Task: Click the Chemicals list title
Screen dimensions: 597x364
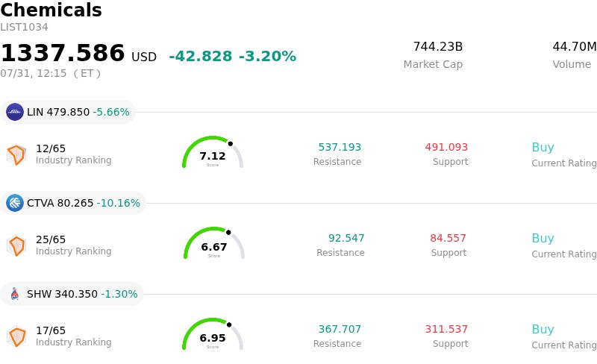Action: 51,10
